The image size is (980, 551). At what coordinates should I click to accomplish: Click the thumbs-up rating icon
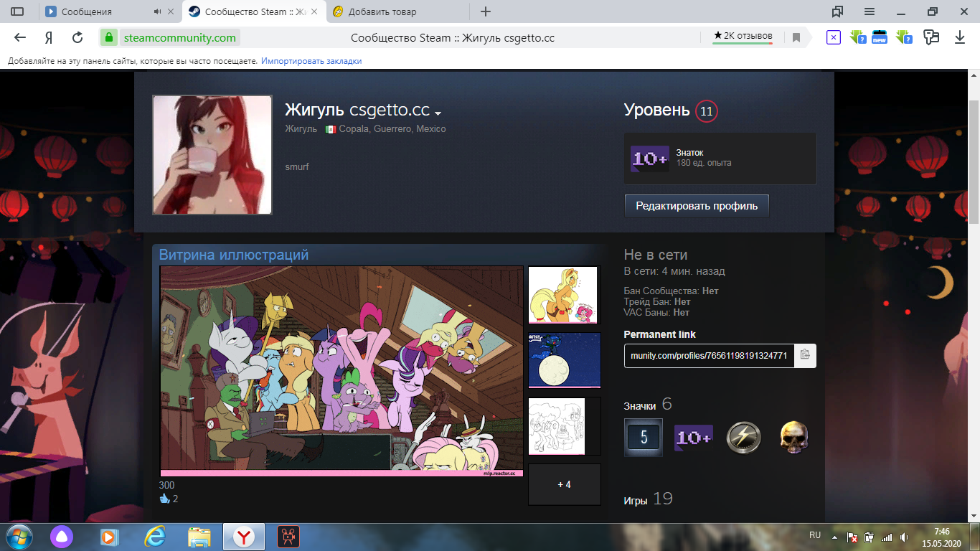point(164,499)
